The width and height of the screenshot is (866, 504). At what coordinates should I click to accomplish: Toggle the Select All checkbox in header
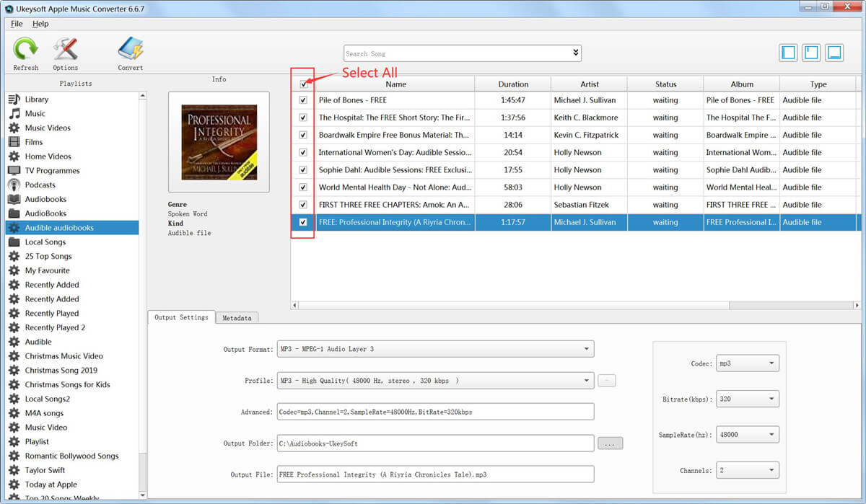pos(303,84)
